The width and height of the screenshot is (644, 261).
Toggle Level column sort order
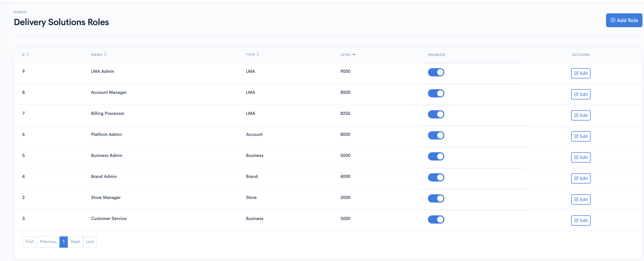tap(348, 54)
